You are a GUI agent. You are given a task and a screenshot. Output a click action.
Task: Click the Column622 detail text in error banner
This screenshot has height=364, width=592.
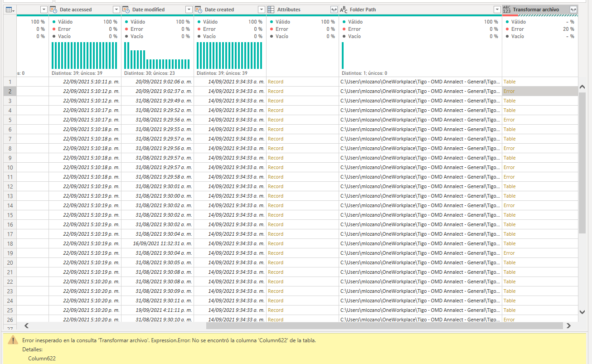[42, 359]
